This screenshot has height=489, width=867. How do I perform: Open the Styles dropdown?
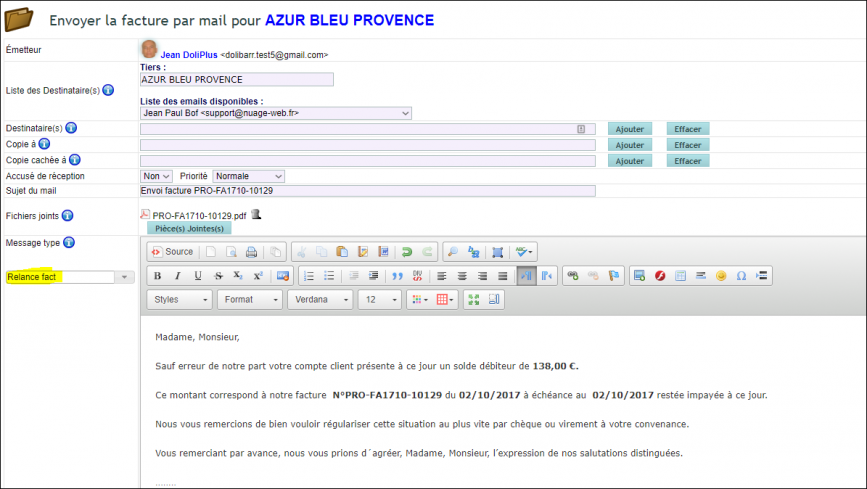coord(180,299)
